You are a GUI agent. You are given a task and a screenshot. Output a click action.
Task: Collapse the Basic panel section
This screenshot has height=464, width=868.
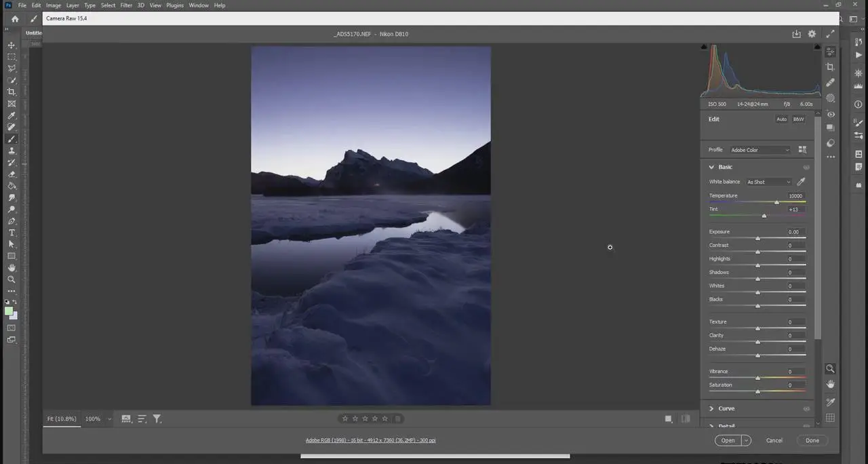(711, 167)
